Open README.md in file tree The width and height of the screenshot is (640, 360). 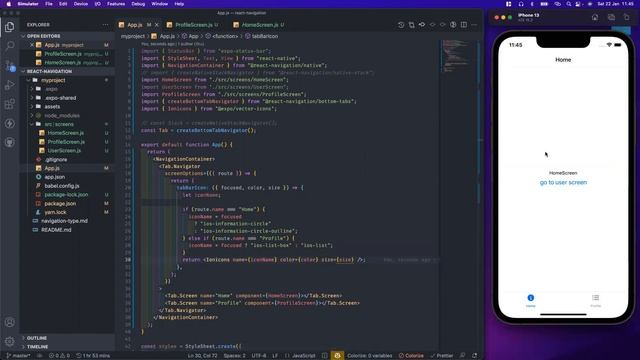click(56, 230)
